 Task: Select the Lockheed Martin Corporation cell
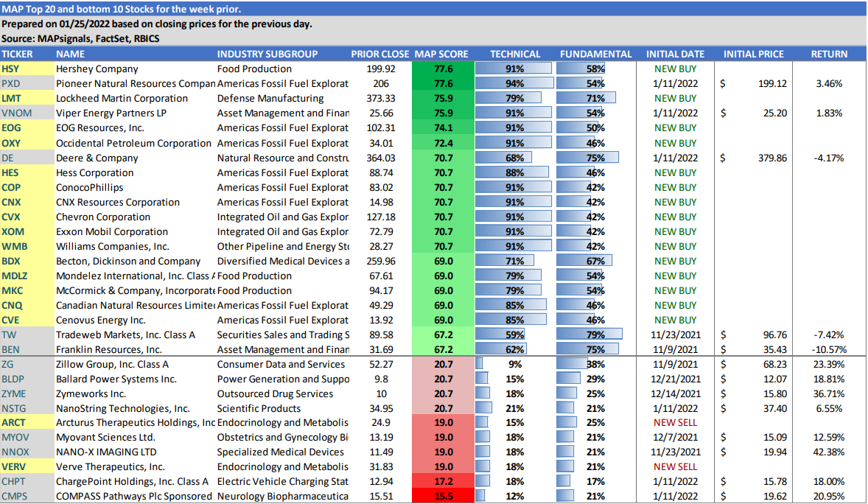point(122,99)
